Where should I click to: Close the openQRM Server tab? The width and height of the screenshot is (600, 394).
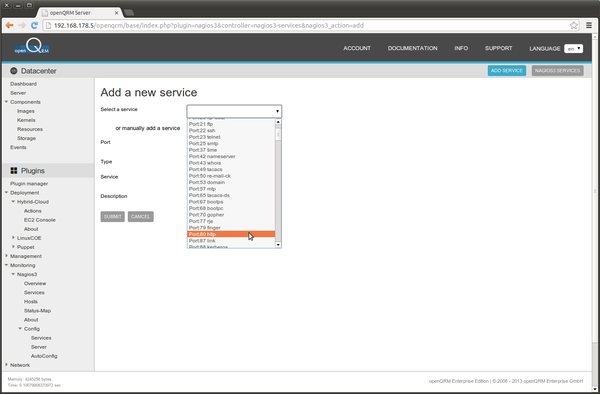117,13
